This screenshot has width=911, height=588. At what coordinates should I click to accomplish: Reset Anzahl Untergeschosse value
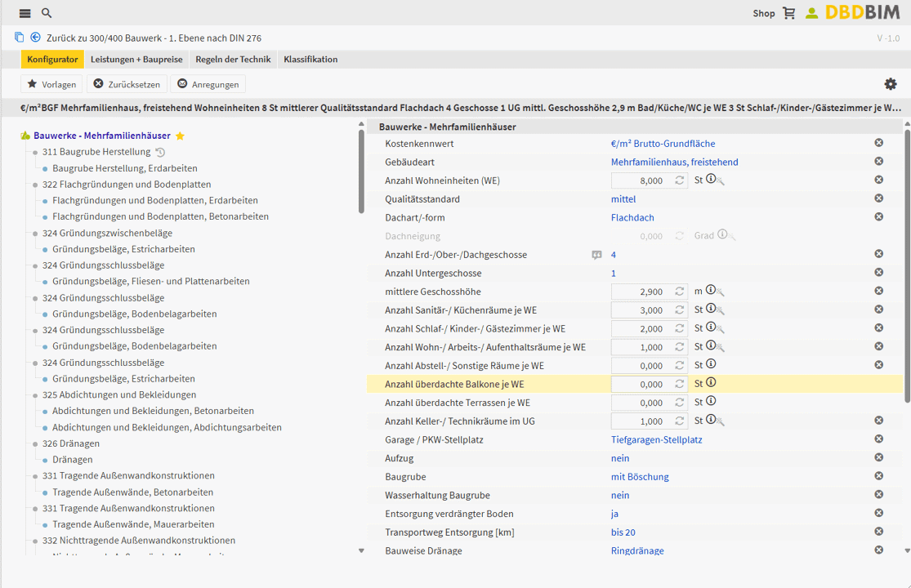(x=879, y=272)
